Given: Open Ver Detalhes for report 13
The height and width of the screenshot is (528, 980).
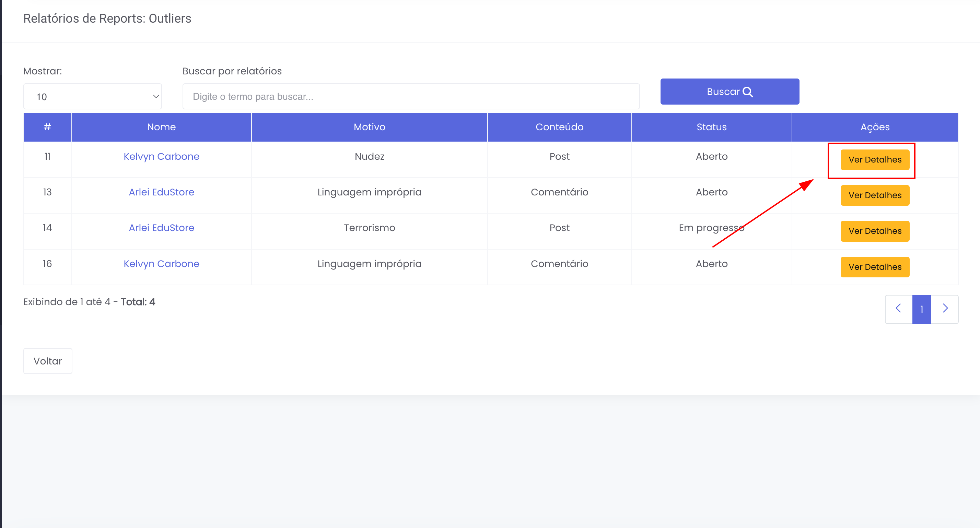Looking at the screenshot, I should tap(875, 195).
